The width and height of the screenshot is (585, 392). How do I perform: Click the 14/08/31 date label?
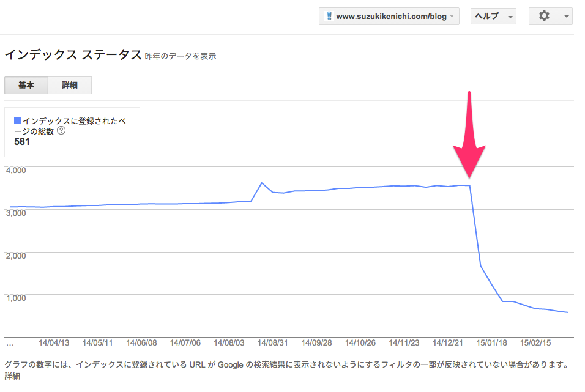(272, 342)
